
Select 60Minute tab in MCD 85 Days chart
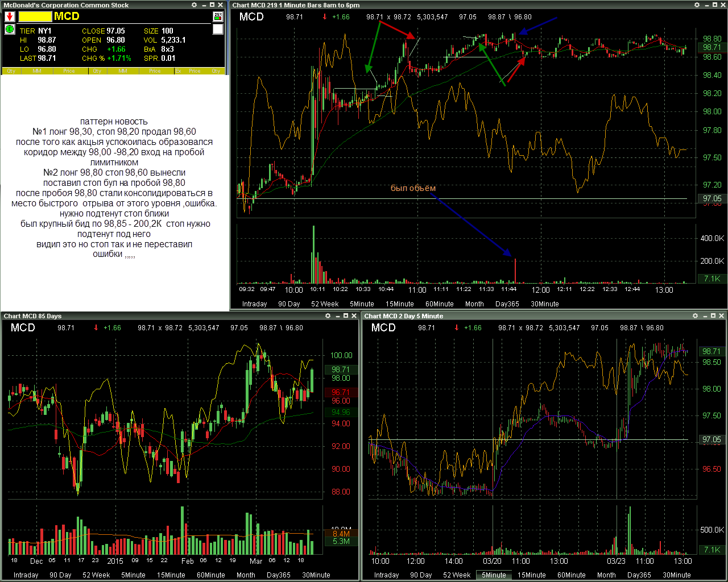click(x=210, y=575)
